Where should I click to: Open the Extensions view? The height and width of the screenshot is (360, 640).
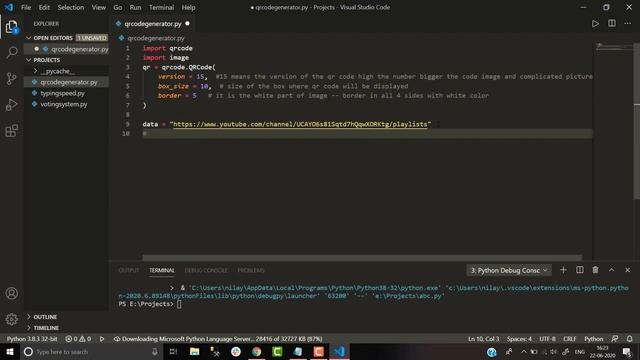coord(11,131)
